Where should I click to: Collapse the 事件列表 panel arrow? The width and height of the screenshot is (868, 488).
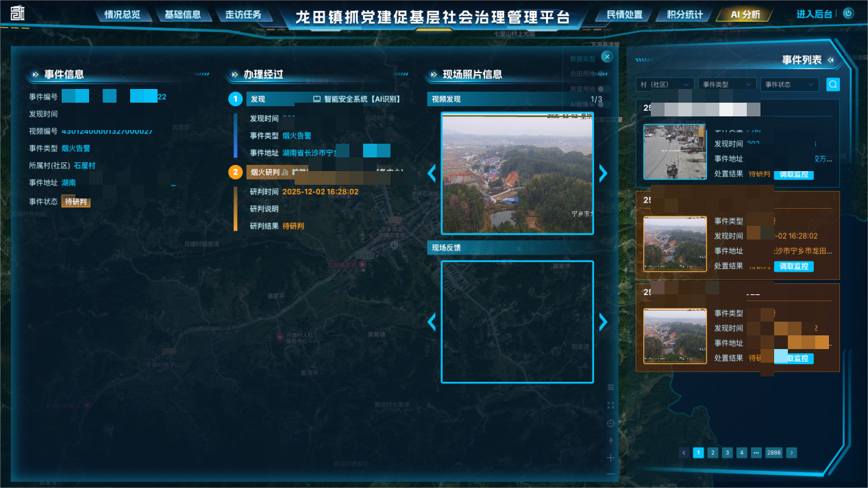pos(831,60)
